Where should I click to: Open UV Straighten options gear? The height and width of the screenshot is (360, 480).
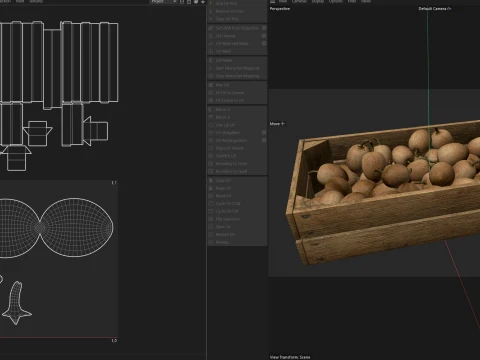[264, 133]
